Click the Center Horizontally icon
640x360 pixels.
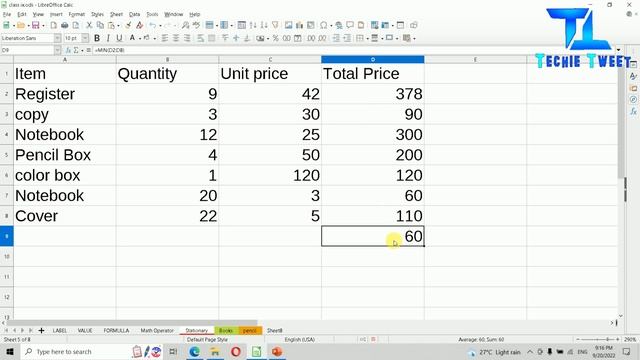(176, 38)
